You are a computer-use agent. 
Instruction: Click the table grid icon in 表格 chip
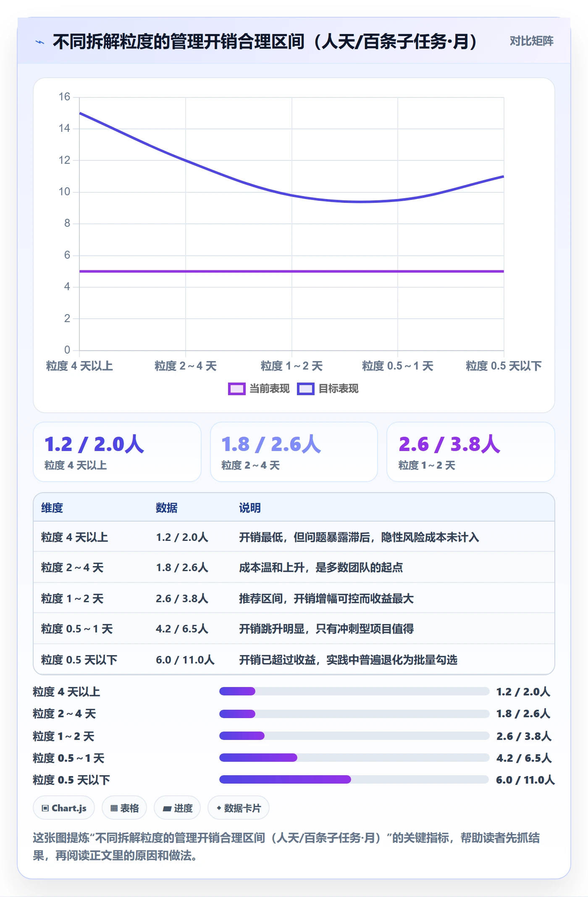114,808
